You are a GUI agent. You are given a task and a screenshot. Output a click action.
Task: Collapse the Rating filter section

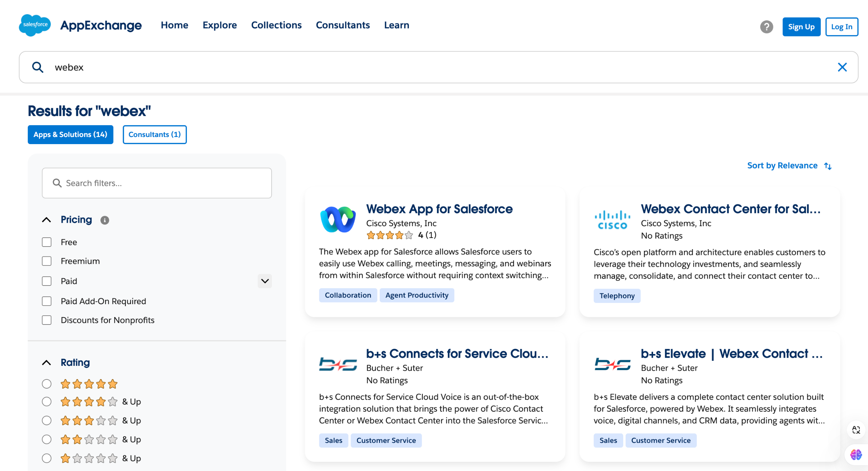click(47, 362)
